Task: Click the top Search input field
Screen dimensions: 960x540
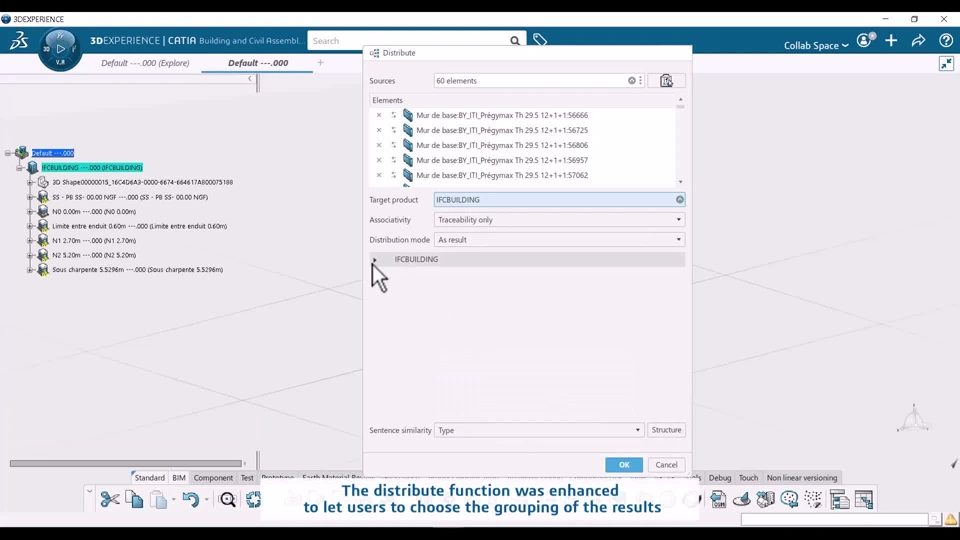Action: tap(408, 41)
